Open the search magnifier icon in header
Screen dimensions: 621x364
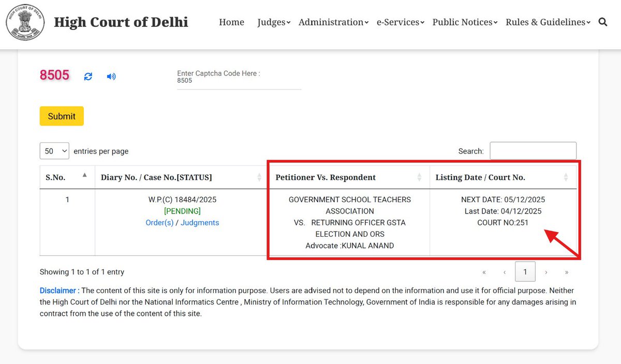603,22
